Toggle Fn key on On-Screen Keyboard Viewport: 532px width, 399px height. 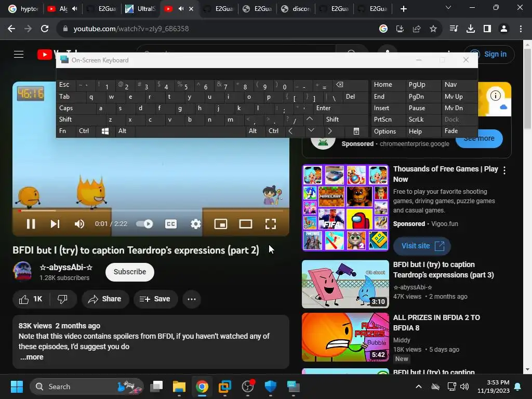tap(66, 131)
